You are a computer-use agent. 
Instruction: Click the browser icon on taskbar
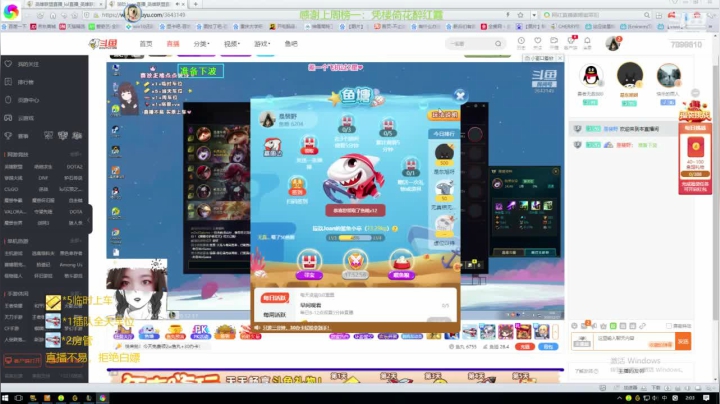102,398
